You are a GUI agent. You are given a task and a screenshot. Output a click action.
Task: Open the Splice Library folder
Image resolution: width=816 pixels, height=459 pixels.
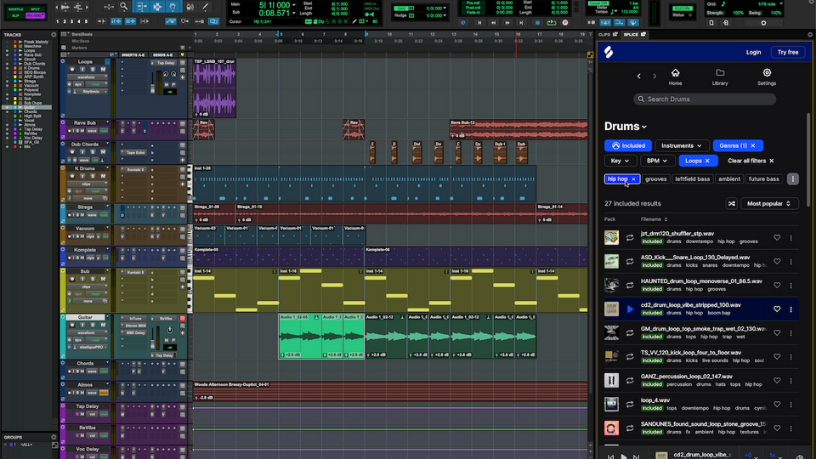[x=720, y=76]
